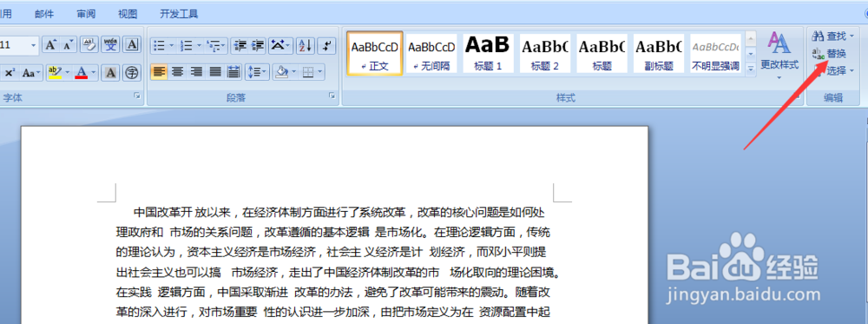The width and height of the screenshot is (868, 324).
Task: Select the 标题 1 style
Action: point(488,53)
